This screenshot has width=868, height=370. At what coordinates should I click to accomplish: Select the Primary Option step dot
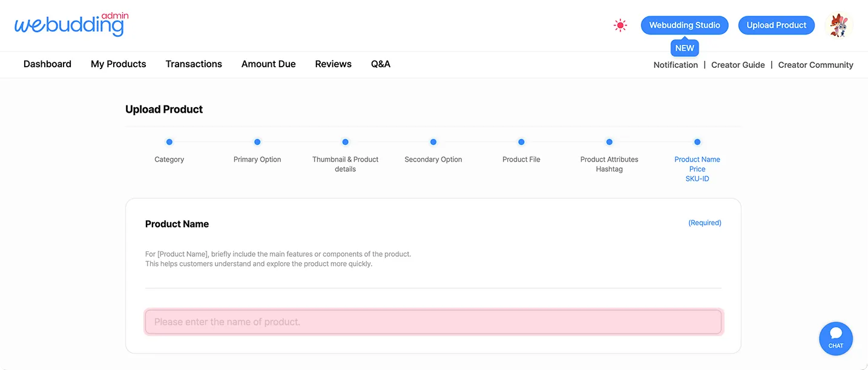pyautogui.click(x=257, y=142)
